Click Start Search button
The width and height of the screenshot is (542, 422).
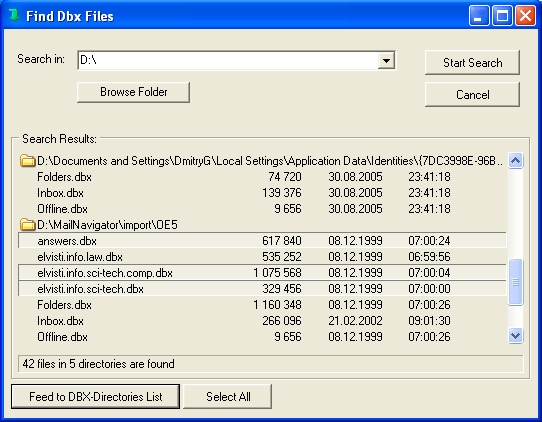coord(472,63)
